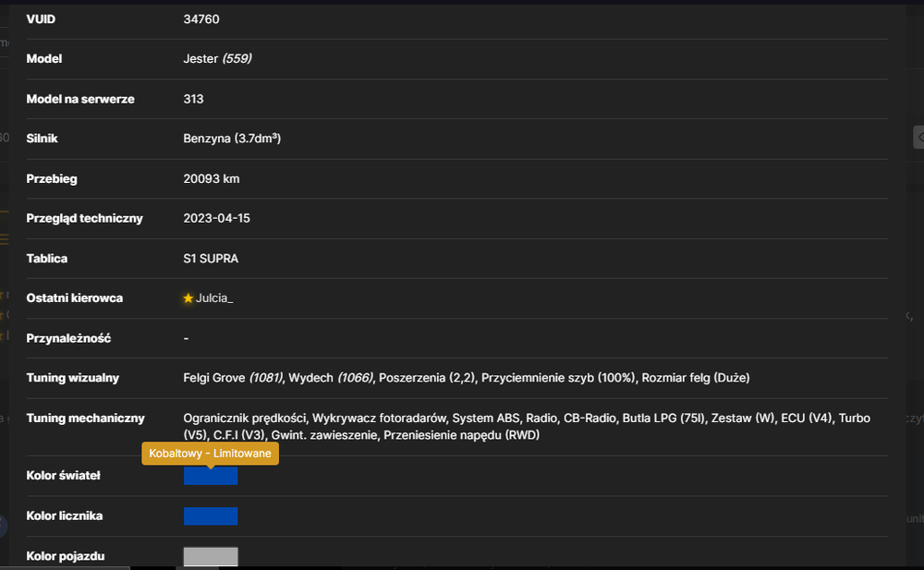Screen dimensions: 924x570
Task: Click the engine value Benzyna (3.7dm³)
Action: (x=232, y=139)
